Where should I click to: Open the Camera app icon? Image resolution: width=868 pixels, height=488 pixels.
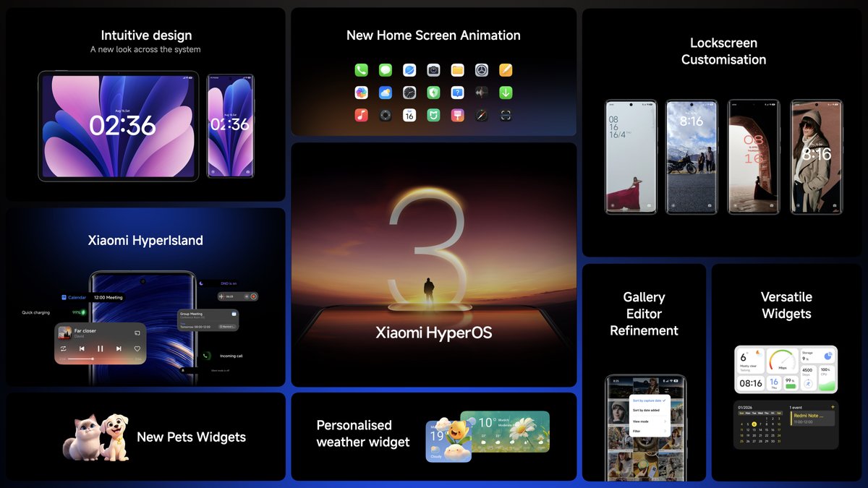point(433,70)
